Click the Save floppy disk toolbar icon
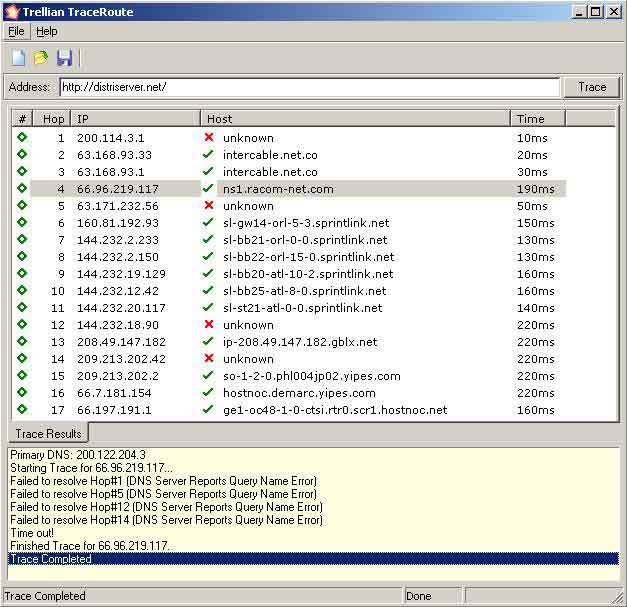627x607 pixels. pyautogui.click(x=64, y=58)
